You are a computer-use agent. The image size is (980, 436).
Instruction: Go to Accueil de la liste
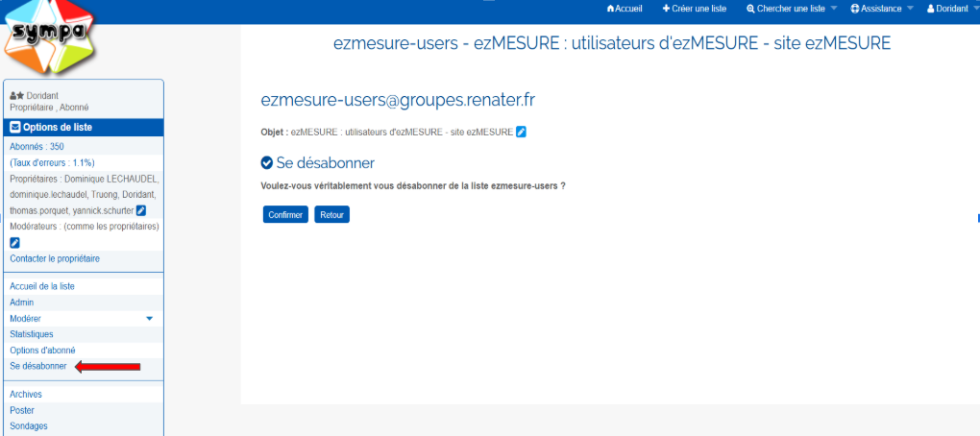[42, 287]
